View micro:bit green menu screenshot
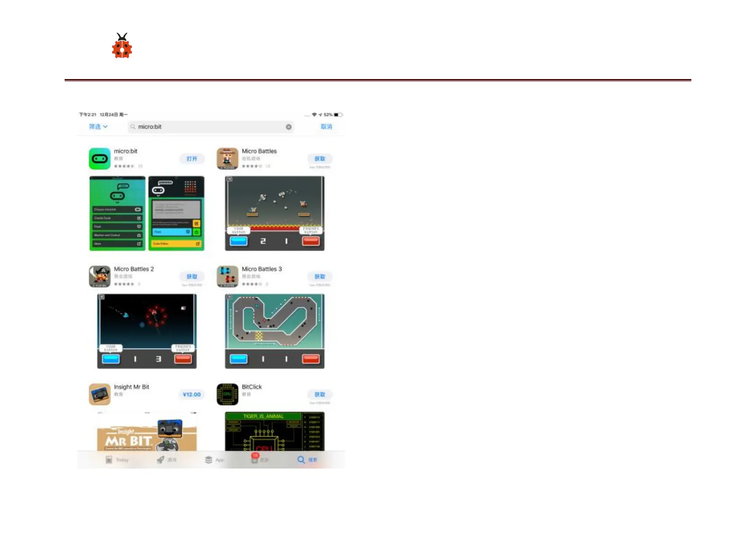Viewport: 756px width, 535px height. tap(118, 213)
